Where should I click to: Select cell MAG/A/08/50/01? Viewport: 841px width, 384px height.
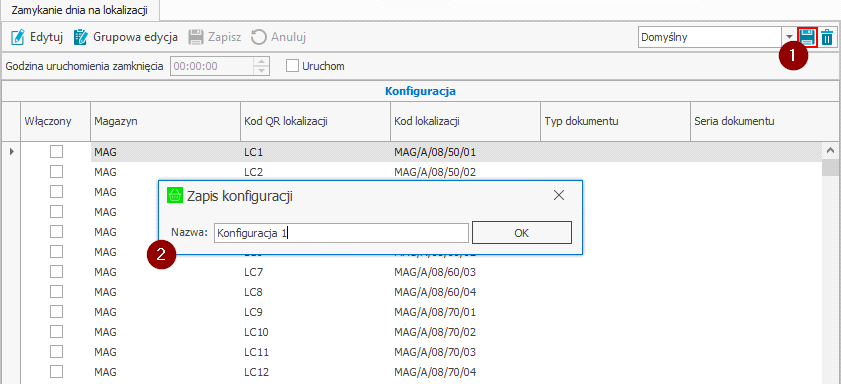click(465, 152)
